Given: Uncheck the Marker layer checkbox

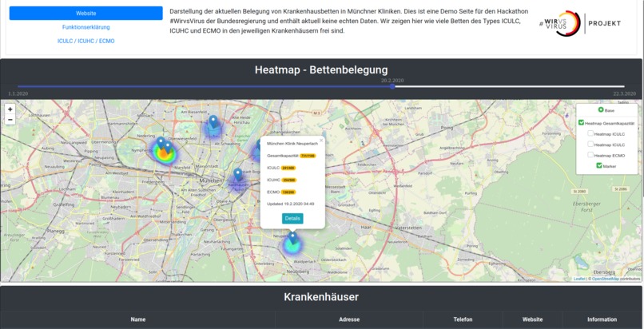Looking at the screenshot, I should pos(599,166).
